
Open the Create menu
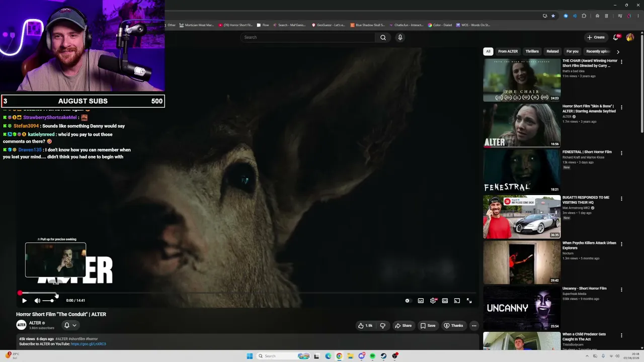click(x=596, y=37)
